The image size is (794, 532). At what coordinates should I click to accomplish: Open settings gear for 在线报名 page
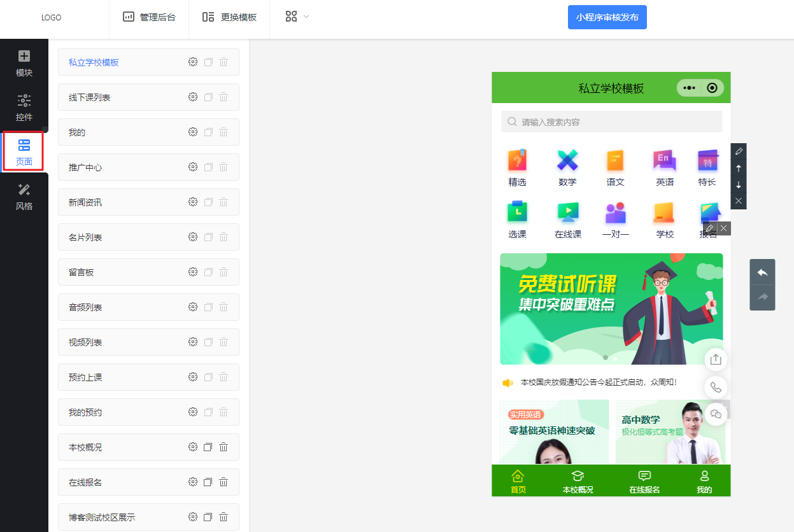pos(193,482)
